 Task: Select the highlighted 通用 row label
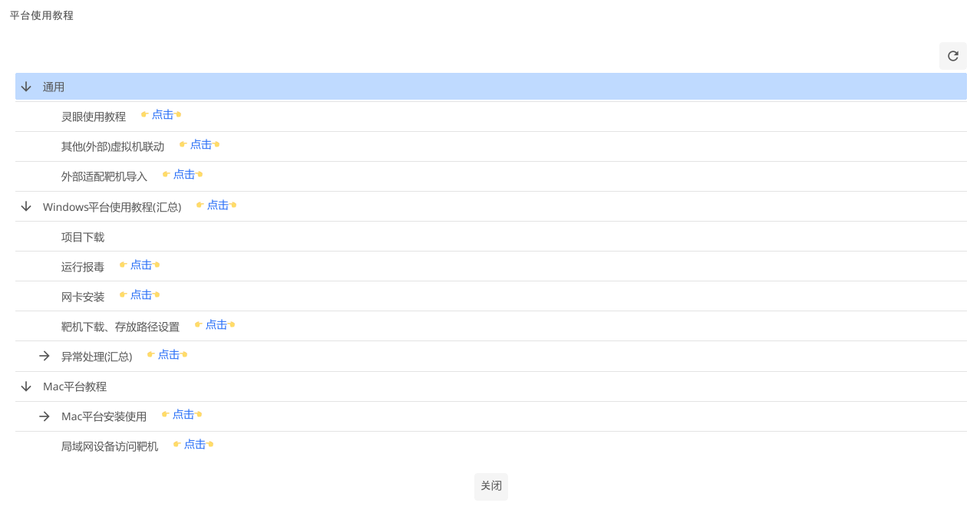click(x=54, y=87)
